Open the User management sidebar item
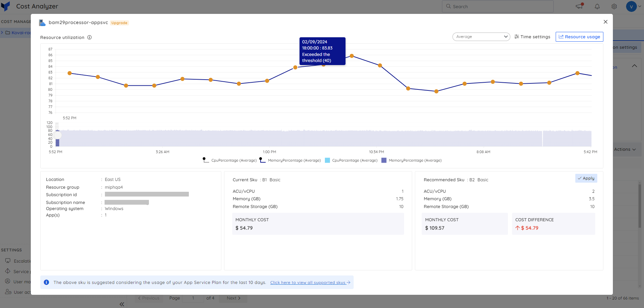Screen dimensions: 644x308 coord(19,282)
